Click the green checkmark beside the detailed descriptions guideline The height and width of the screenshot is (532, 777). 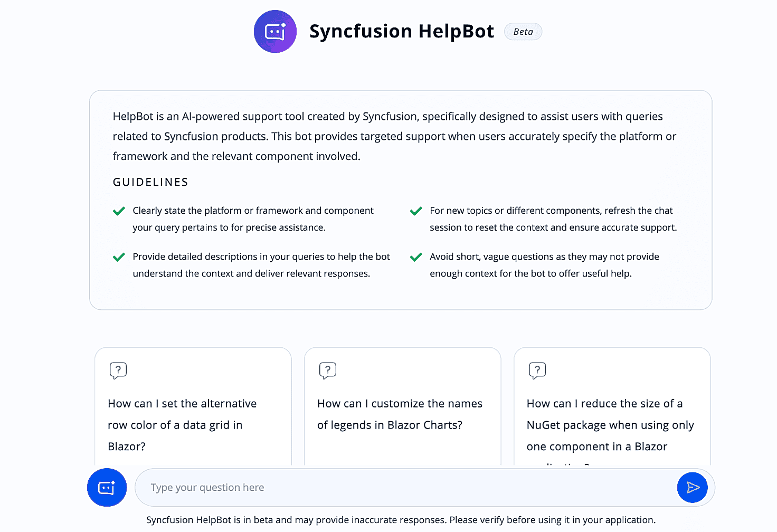[119, 257]
